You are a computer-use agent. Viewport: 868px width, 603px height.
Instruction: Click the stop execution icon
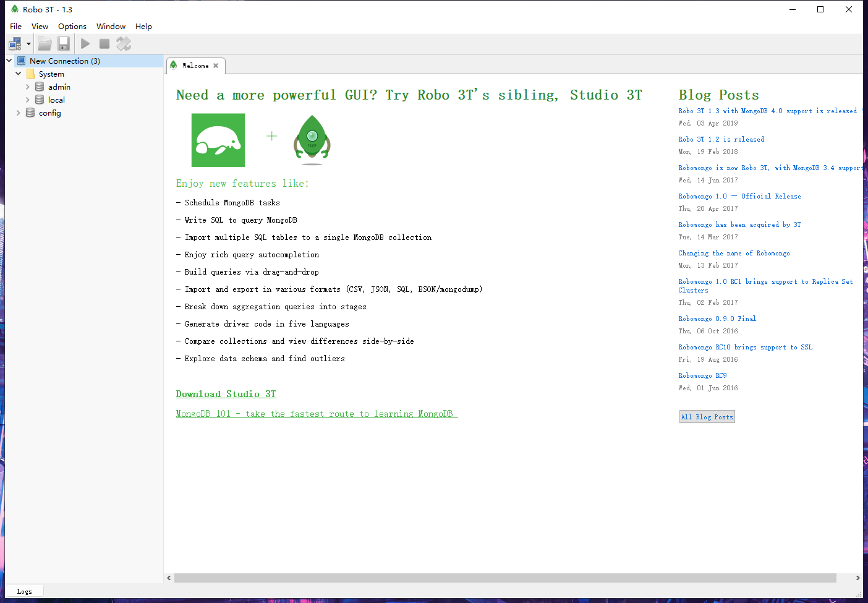coord(104,43)
